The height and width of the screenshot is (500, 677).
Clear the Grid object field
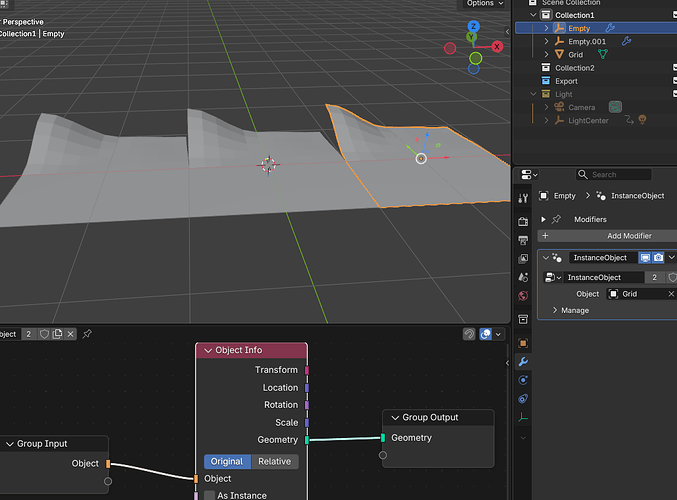click(671, 294)
